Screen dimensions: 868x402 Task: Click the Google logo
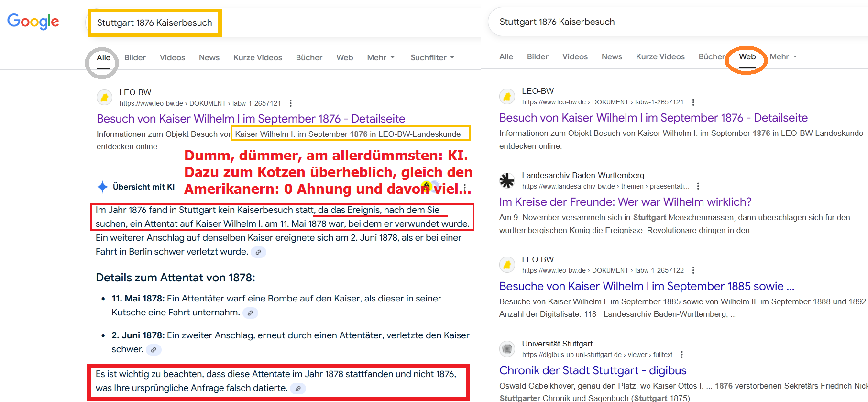[33, 22]
